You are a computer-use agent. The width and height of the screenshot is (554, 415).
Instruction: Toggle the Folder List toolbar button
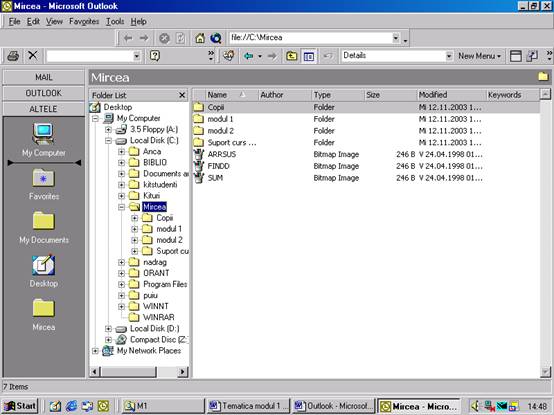(309, 56)
